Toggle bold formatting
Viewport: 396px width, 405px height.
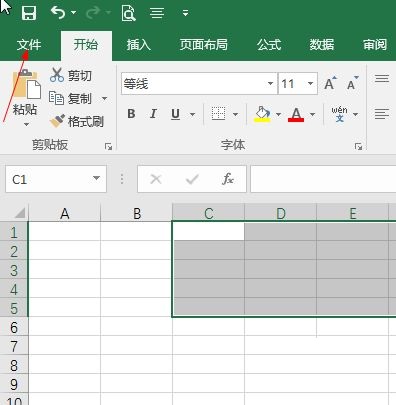coord(131,114)
